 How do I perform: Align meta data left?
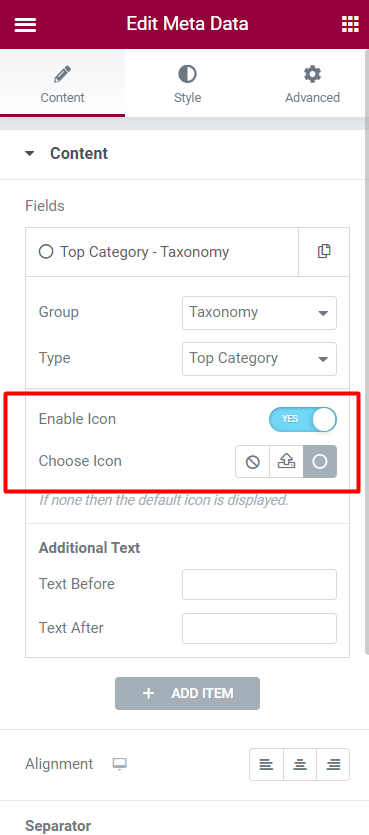(266, 765)
